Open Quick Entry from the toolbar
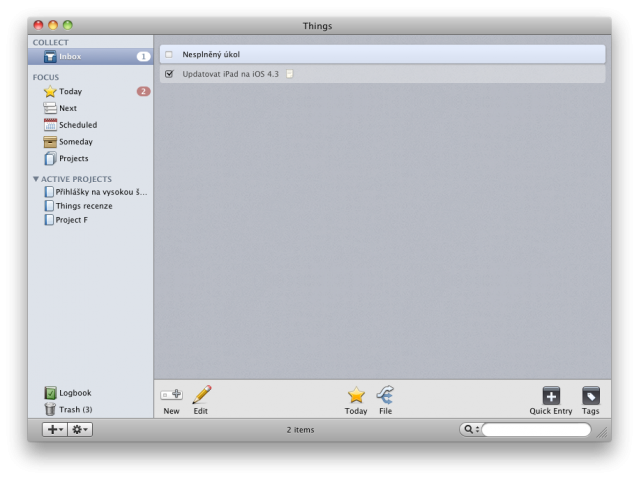This screenshot has width=639, height=480. point(551,400)
